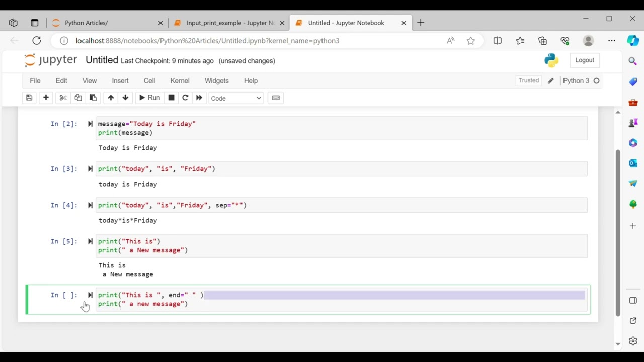This screenshot has width=644, height=362.
Task: Click the Python 3 kernel name
Action: (576, 81)
